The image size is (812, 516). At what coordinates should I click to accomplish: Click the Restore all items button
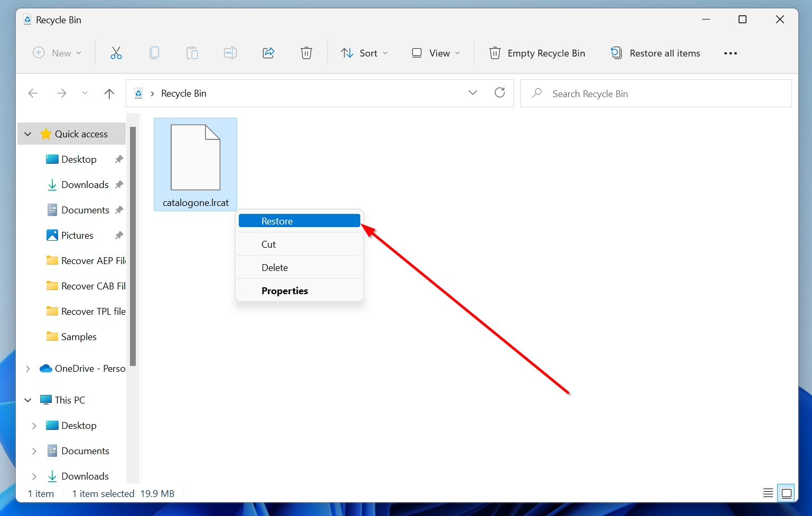point(655,53)
